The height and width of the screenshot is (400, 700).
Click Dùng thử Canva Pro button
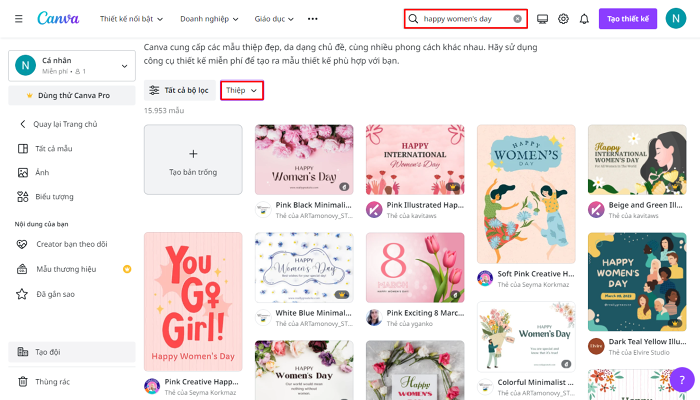pyautogui.click(x=72, y=95)
